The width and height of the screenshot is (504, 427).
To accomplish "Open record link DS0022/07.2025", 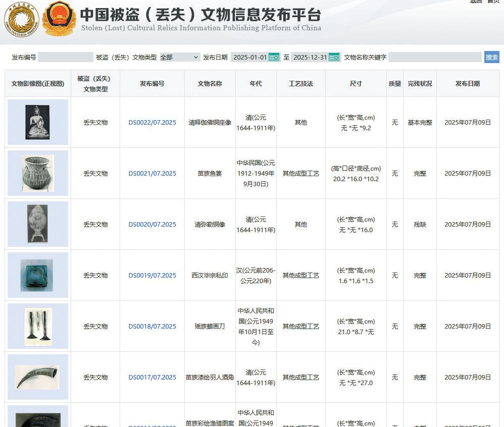I will (152, 123).
